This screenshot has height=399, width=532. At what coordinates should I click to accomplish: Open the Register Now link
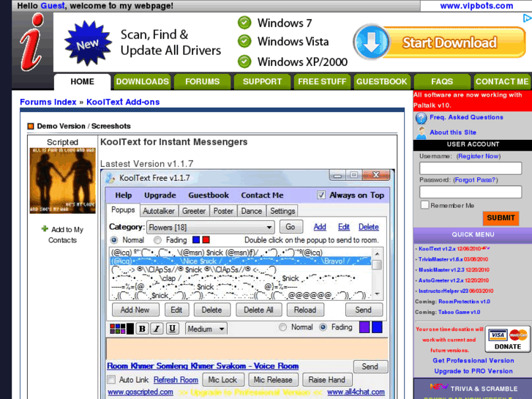click(479, 156)
